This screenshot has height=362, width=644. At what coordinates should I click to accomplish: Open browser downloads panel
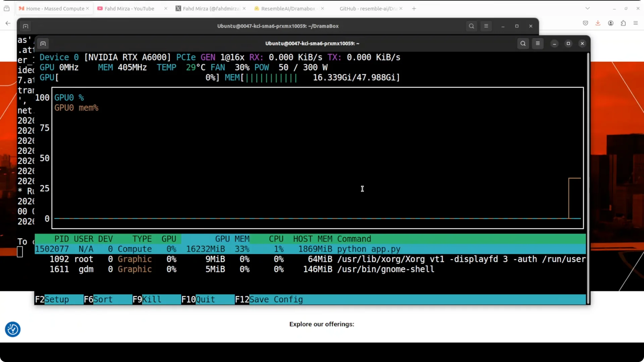(598, 23)
